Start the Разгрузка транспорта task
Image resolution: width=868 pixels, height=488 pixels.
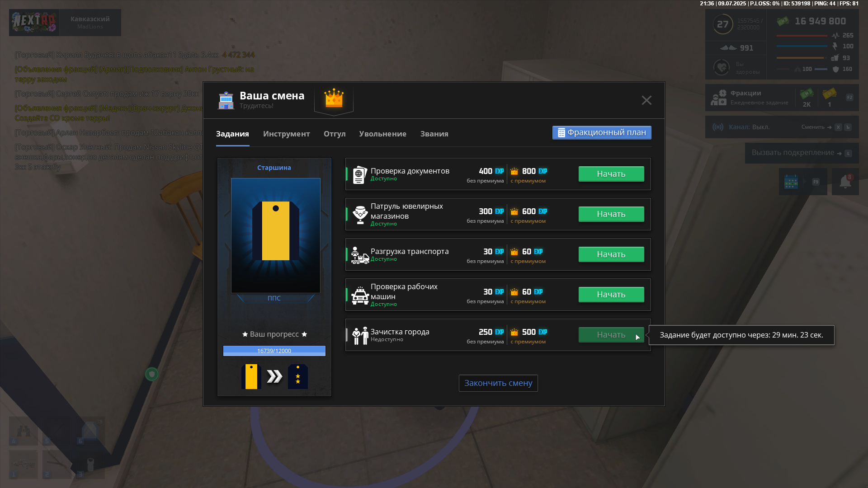611,254
